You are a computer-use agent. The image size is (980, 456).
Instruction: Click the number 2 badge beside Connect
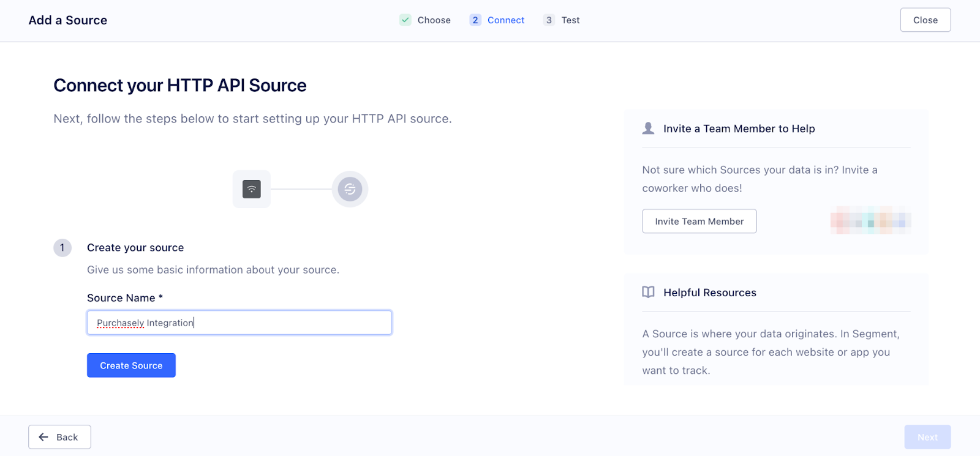coord(475,20)
